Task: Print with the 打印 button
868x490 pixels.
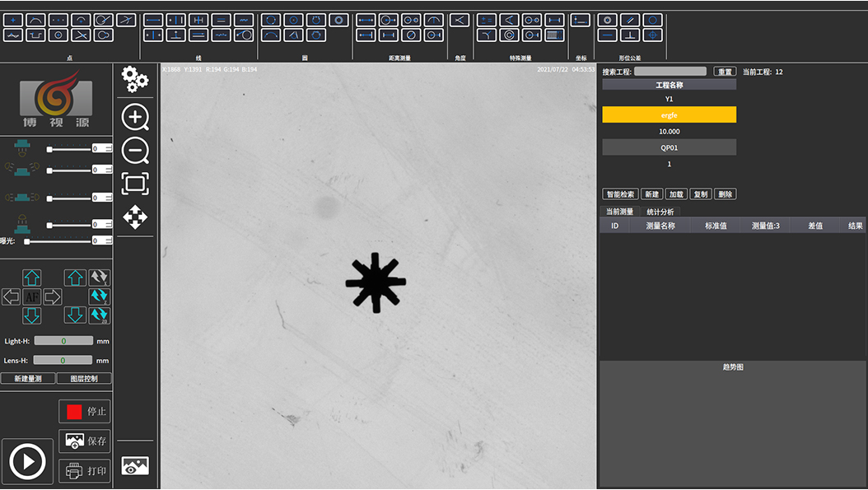Action: tap(85, 471)
